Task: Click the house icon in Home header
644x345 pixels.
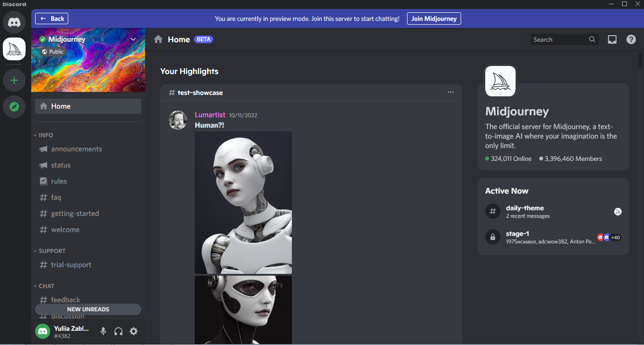Action: 158,39
